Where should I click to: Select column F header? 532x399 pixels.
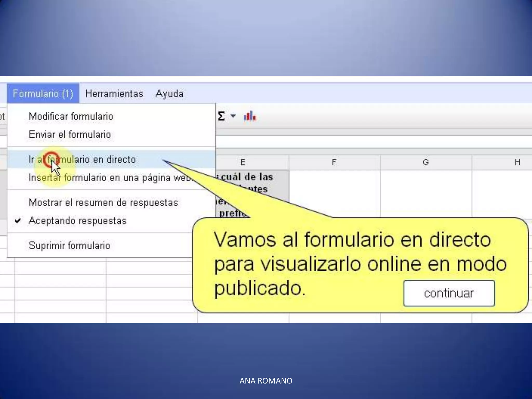[x=334, y=162]
